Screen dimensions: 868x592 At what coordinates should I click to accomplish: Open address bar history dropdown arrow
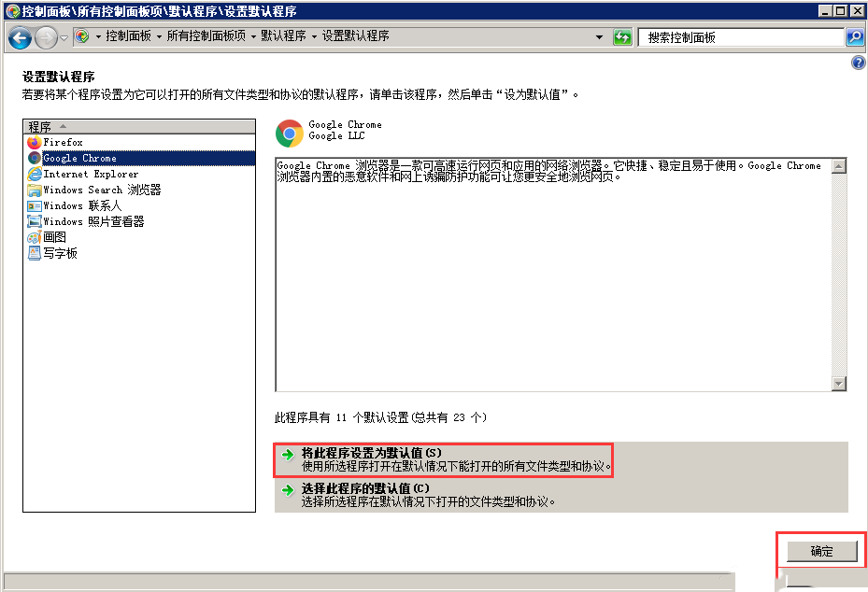click(599, 37)
